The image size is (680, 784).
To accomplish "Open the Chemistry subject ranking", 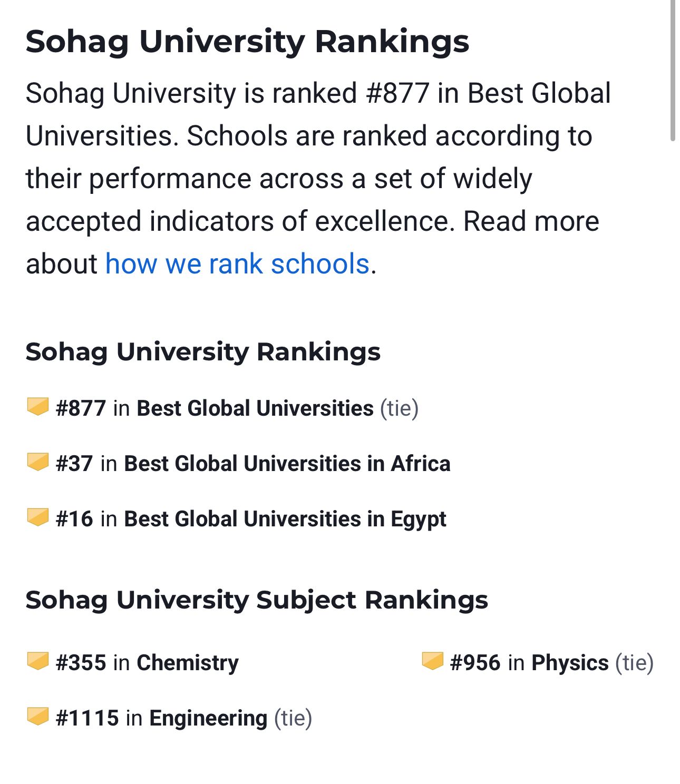I will pyautogui.click(x=188, y=663).
